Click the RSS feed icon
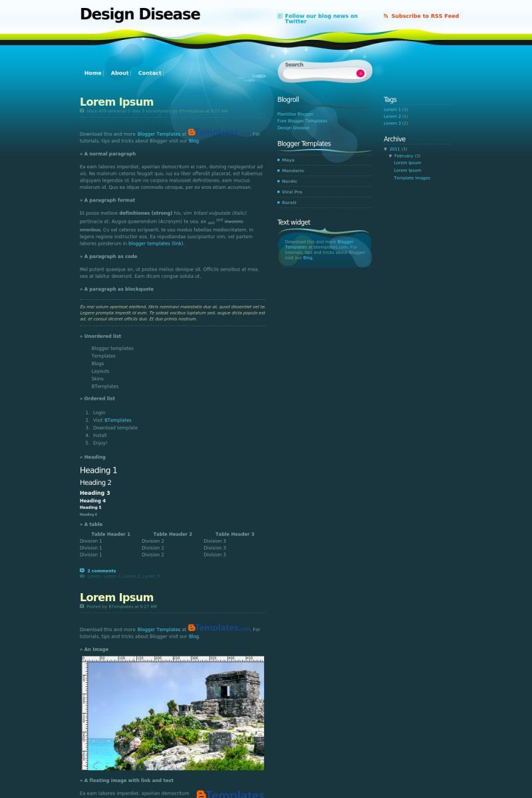 tap(386, 16)
